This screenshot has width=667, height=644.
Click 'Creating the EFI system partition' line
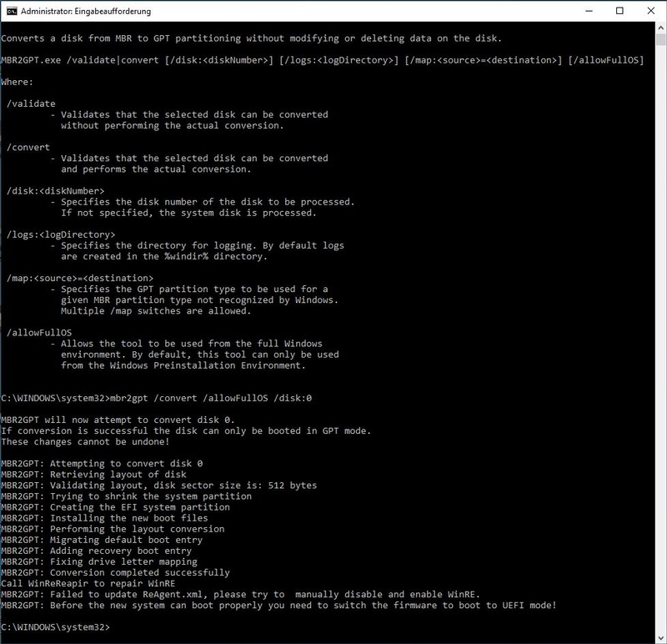[115, 507]
